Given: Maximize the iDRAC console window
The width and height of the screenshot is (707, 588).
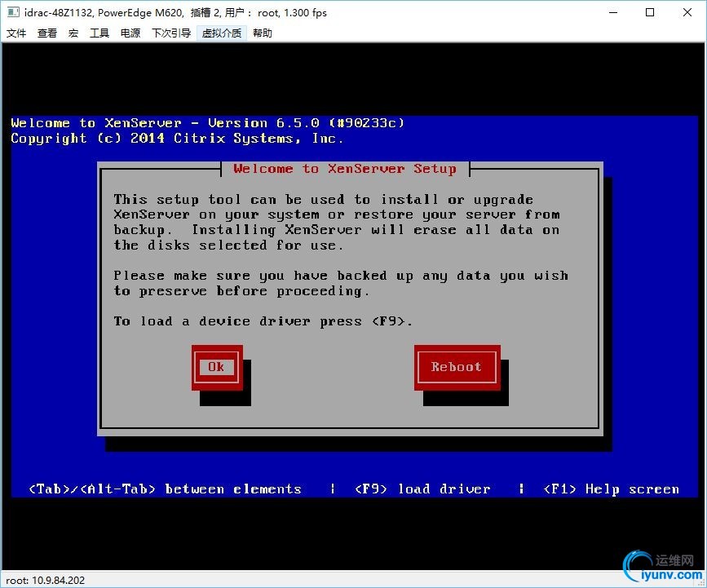Looking at the screenshot, I should [650, 12].
